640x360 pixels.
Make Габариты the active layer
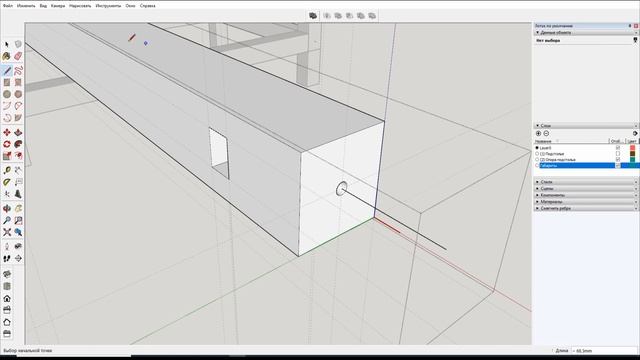tap(537, 166)
